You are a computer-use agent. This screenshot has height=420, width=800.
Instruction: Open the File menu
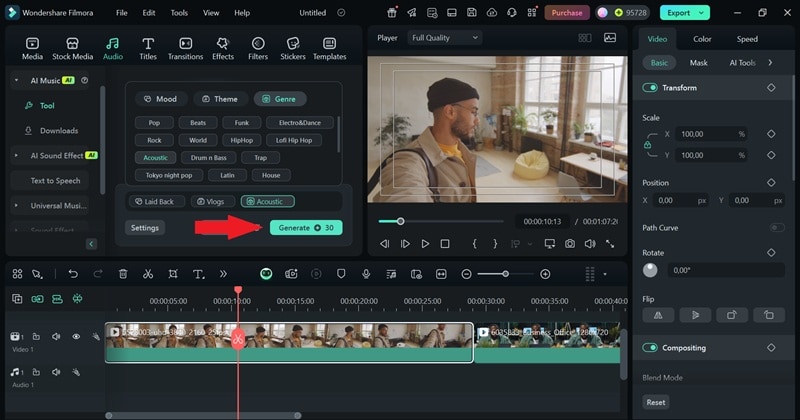pyautogui.click(x=121, y=13)
